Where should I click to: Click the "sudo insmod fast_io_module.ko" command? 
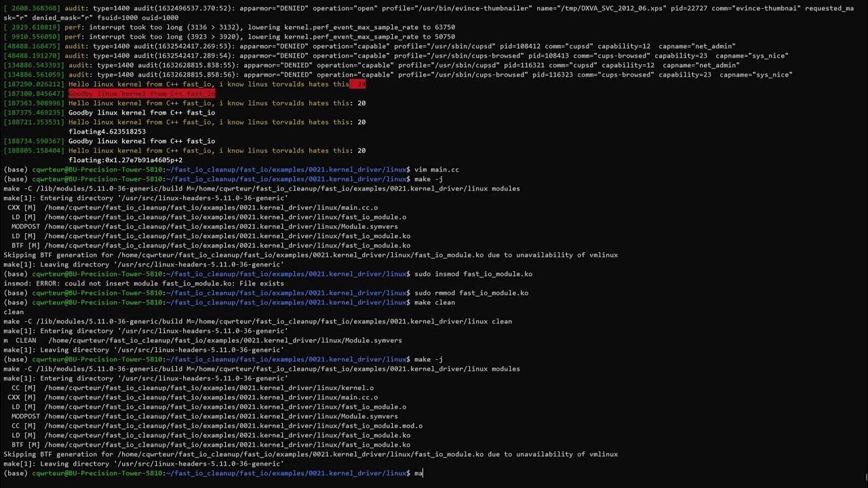click(x=473, y=274)
